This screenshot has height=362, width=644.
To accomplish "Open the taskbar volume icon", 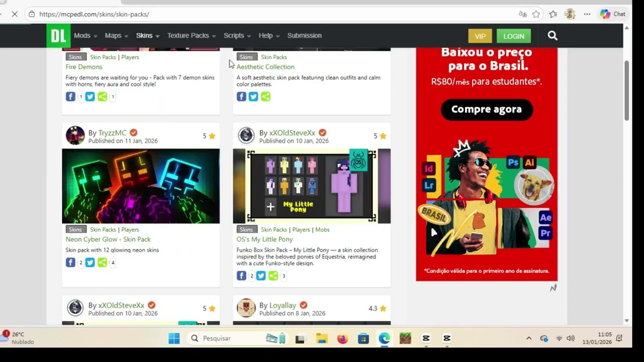I will 571,338.
